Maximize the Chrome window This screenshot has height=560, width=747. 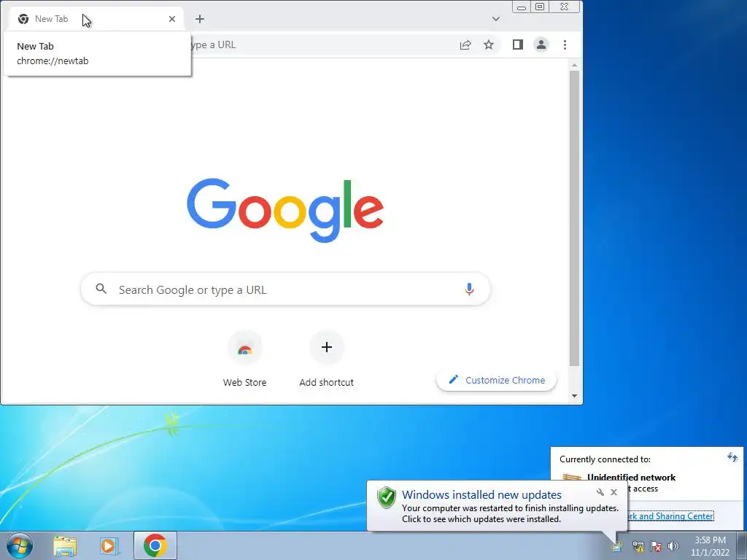(540, 7)
